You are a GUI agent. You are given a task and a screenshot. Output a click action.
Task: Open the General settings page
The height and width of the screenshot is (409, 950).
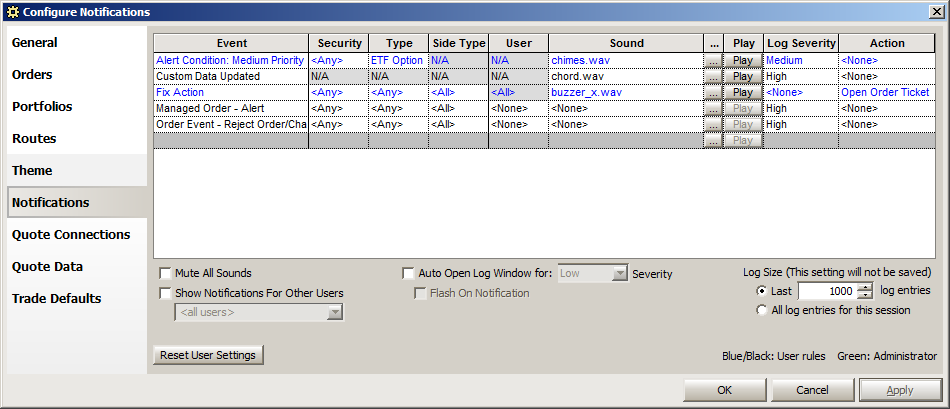point(76,43)
